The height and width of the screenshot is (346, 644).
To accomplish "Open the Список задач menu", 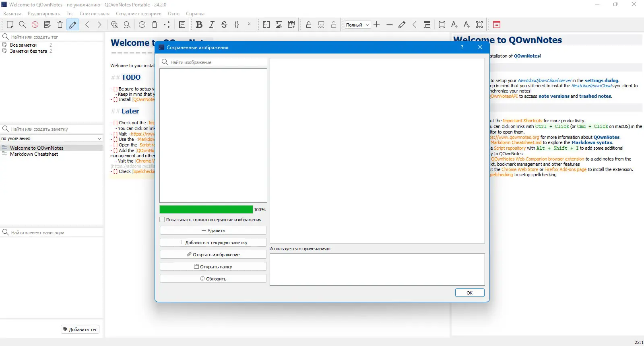I will click(x=95, y=14).
